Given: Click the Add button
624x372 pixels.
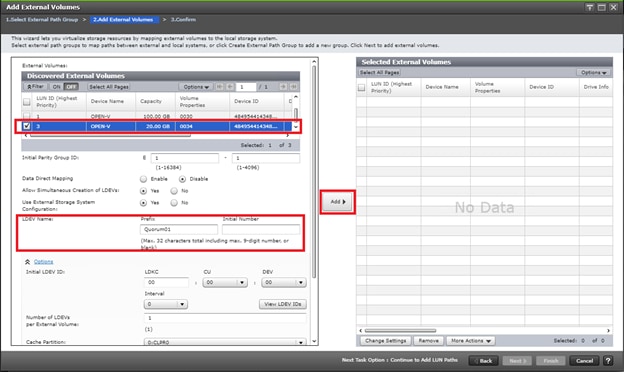Looking at the screenshot, I should [x=338, y=202].
